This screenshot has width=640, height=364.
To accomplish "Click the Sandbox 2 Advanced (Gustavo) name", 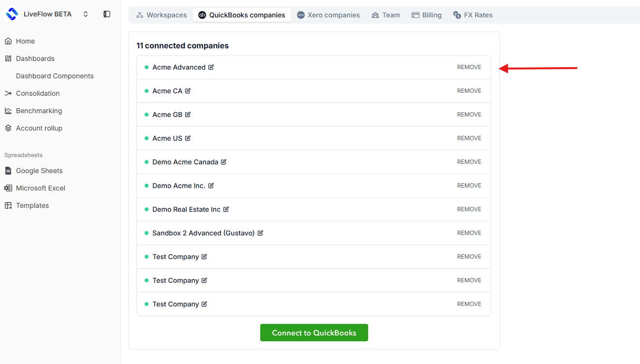I will 204,233.
